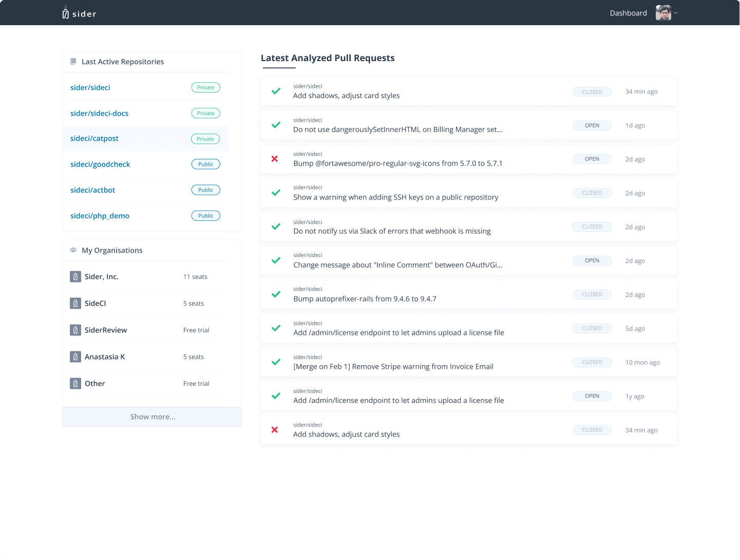
Task: Click the Sider, Inc. organisation icon
Action: point(75,277)
